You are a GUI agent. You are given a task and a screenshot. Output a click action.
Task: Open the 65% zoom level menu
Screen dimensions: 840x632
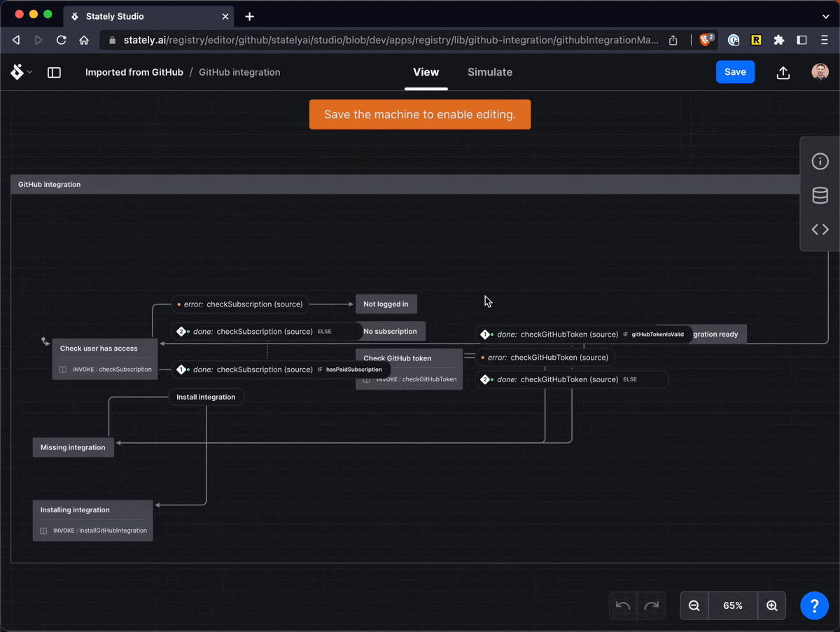(x=732, y=605)
